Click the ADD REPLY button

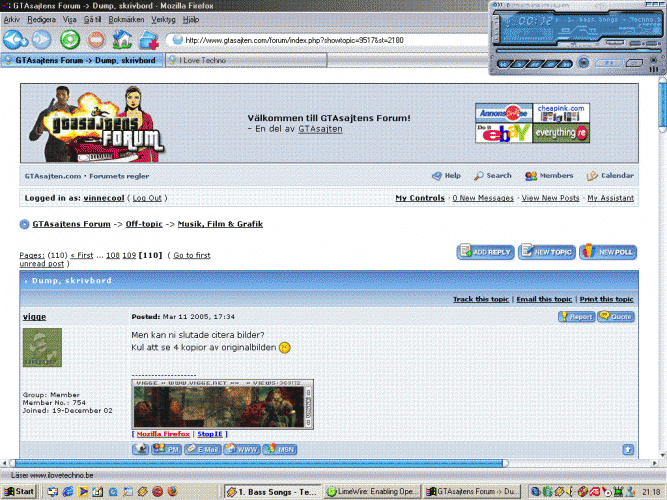485,252
